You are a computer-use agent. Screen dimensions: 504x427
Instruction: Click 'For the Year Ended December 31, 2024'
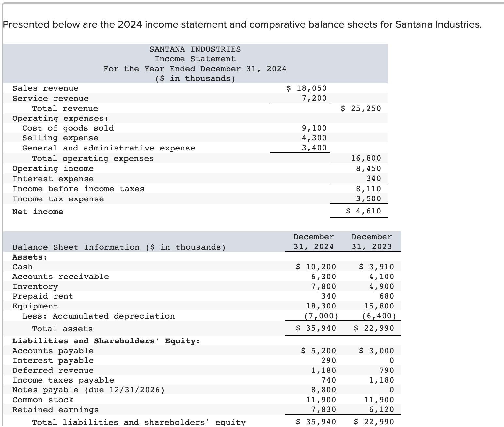pyautogui.click(x=195, y=69)
